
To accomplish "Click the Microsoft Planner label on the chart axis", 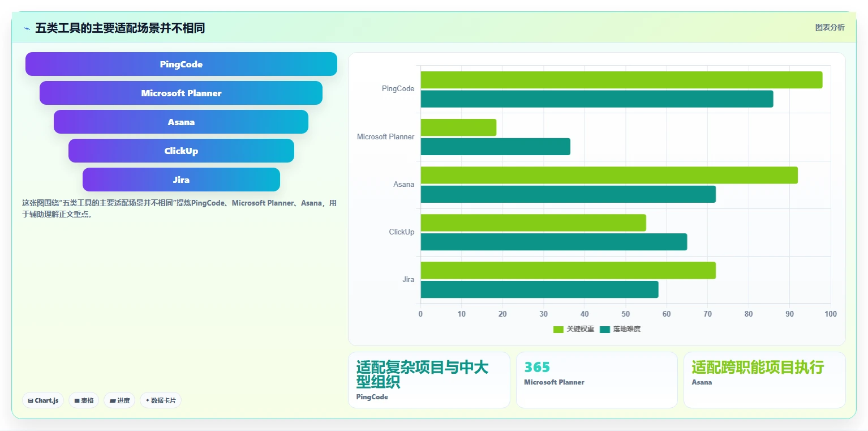I will pos(385,136).
